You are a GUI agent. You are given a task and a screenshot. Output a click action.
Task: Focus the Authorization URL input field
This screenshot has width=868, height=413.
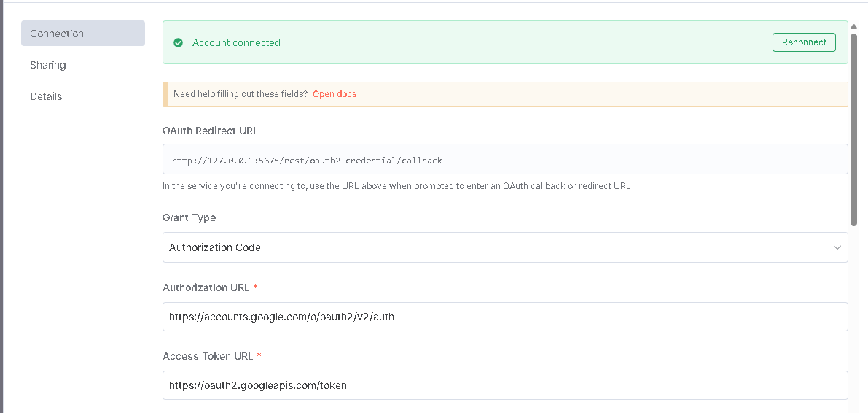[x=505, y=317]
